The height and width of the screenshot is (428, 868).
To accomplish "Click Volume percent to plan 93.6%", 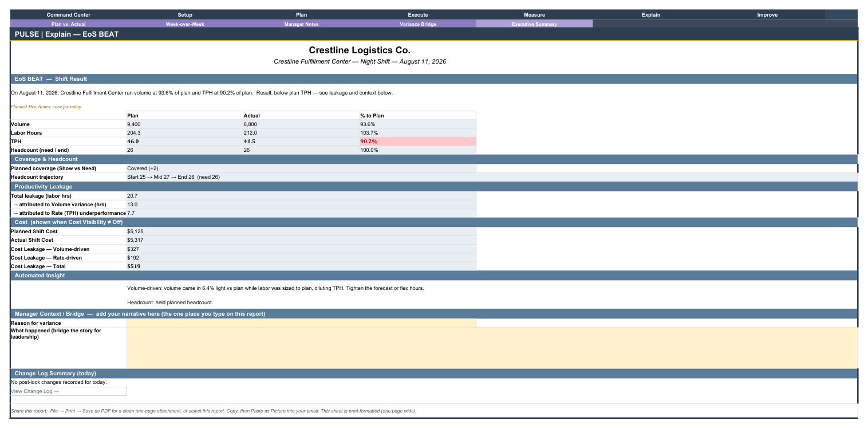I will pos(418,124).
